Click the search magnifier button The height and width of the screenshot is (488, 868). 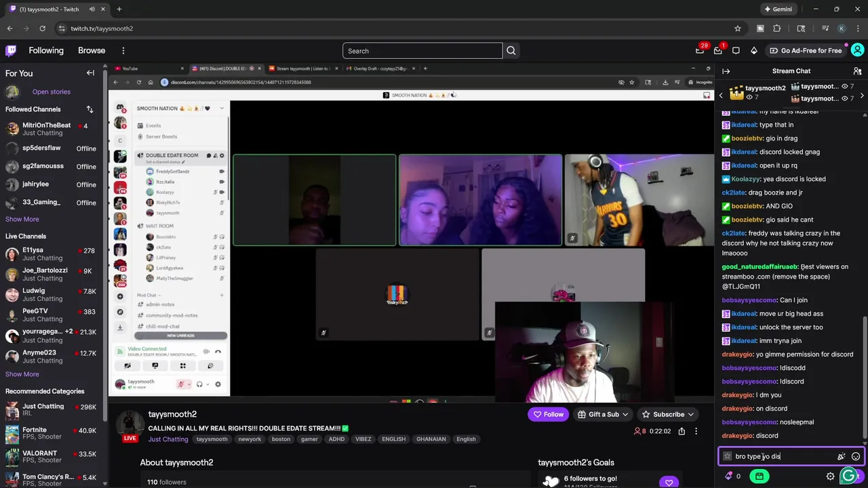[x=511, y=51]
